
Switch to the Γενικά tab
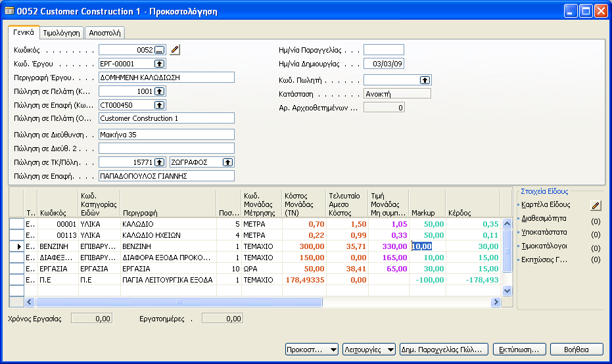click(24, 32)
